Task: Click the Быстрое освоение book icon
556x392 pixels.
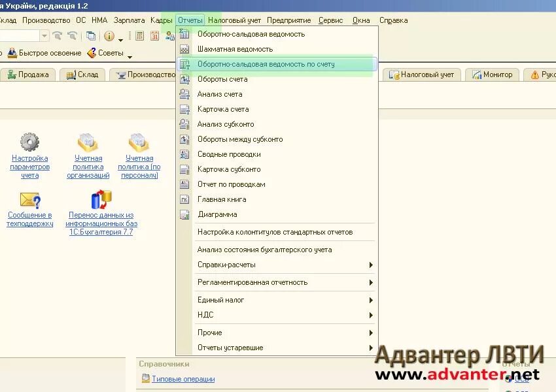Action: [12, 52]
